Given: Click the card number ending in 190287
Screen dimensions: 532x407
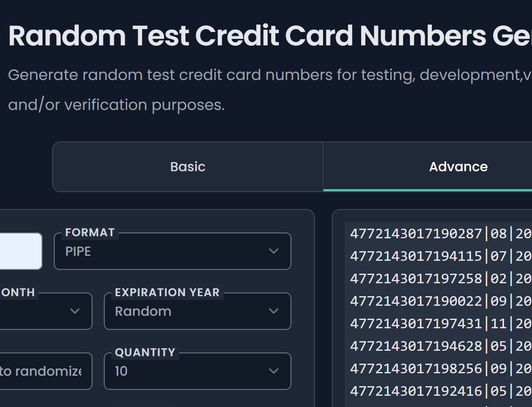Looking at the screenshot, I should [x=416, y=234].
